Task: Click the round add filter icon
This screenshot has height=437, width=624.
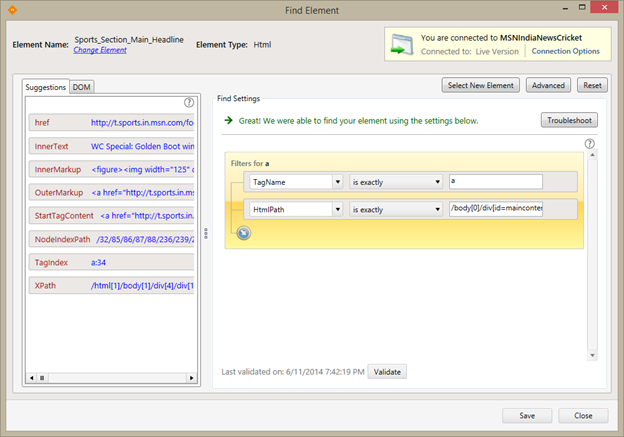Action: pos(243,233)
